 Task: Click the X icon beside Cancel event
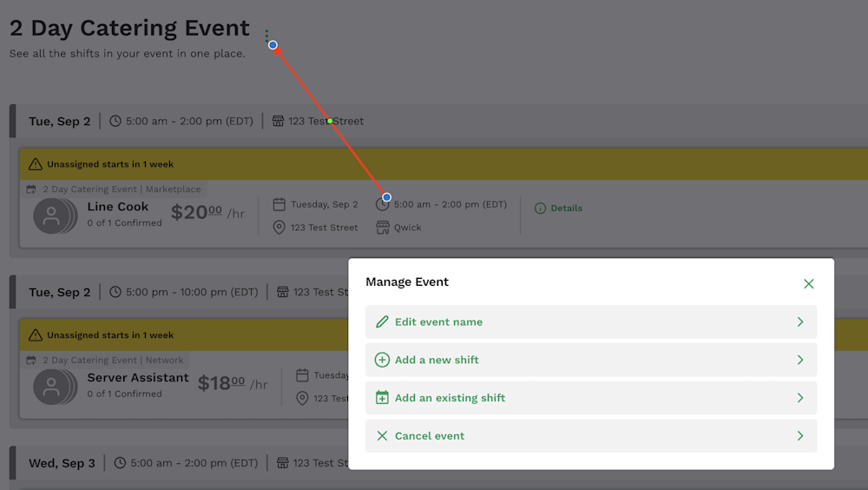click(x=382, y=435)
